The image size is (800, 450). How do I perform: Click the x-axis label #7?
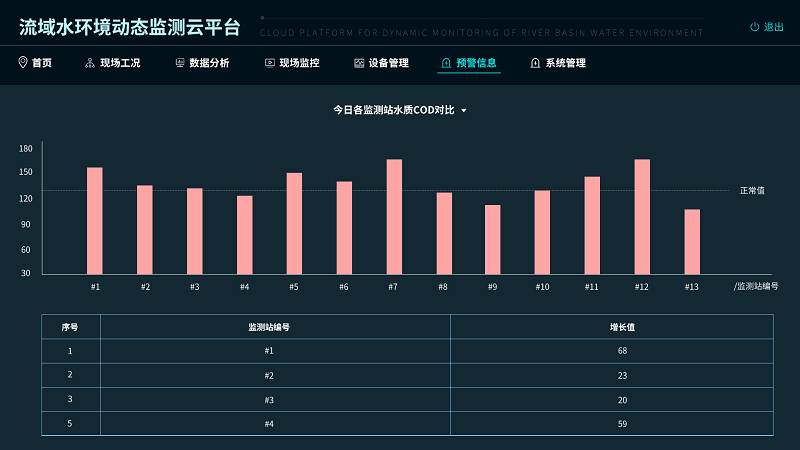click(x=393, y=287)
